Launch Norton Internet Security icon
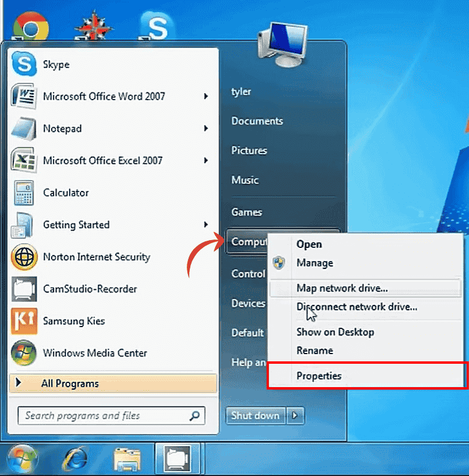 pos(24,257)
